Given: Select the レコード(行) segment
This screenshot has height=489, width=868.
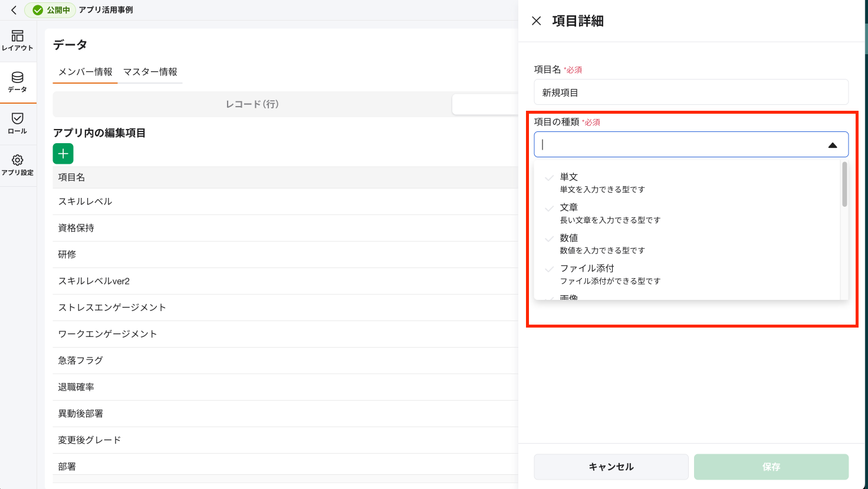Looking at the screenshot, I should coord(252,104).
